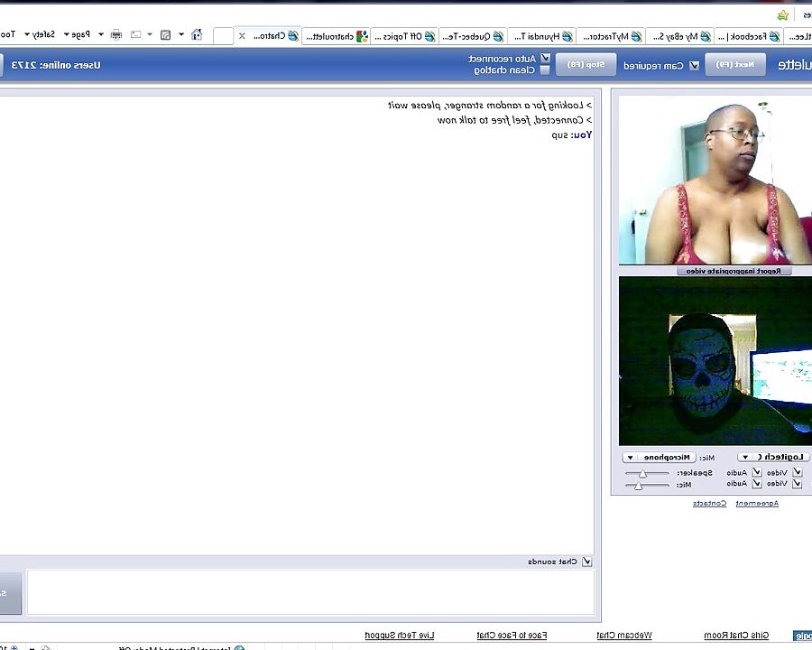Screen dimensions: 812x650
Task: Click the Favorites star icon
Action: (782, 15)
